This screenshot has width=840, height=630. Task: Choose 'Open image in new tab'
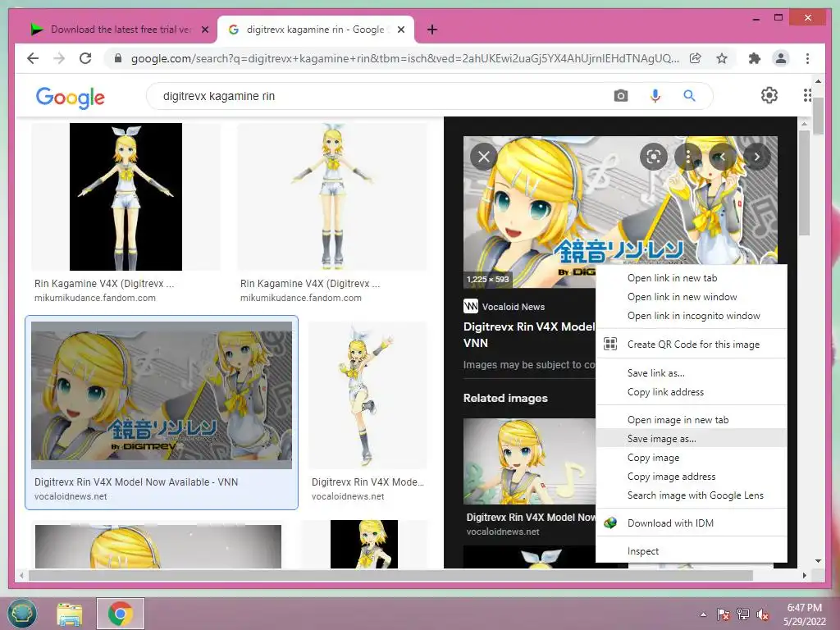tap(691, 420)
